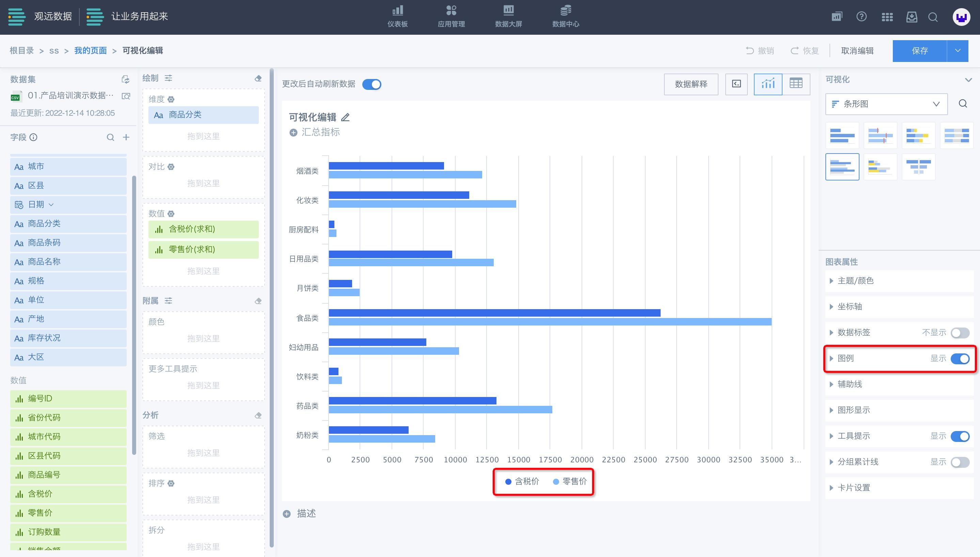This screenshot has width=980, height=557.
Task: Toggle the 含税价 legend item
Action: [x=522, y=482]
